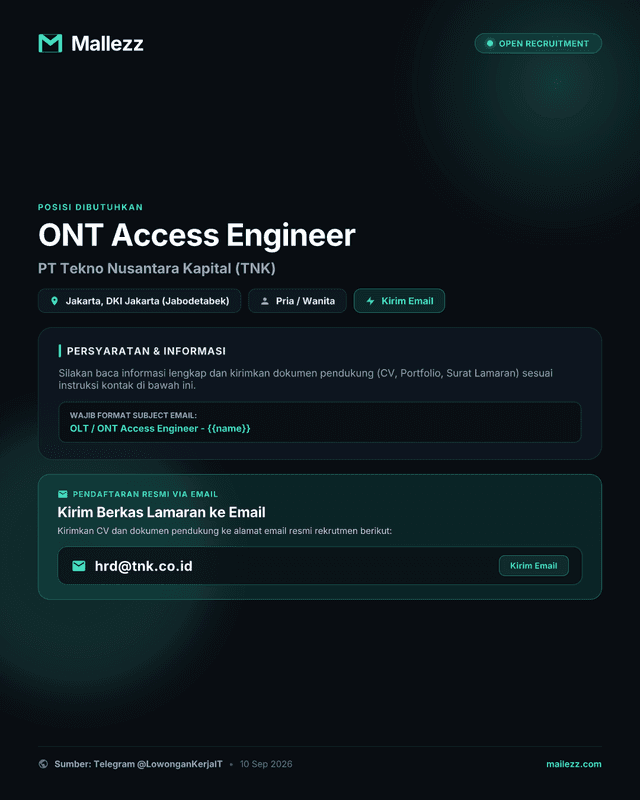Click the envelope icon beside Pendaftaran Resmi
Image resolution: width=640 pixels, height=800 pixels.
[63, 494]
